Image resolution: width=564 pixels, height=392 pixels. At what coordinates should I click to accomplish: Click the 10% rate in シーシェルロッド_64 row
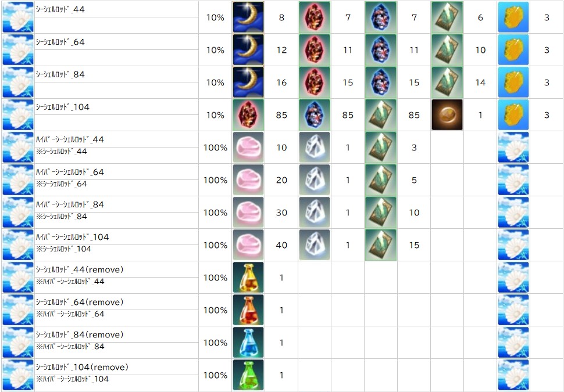[x=215, y=50]
